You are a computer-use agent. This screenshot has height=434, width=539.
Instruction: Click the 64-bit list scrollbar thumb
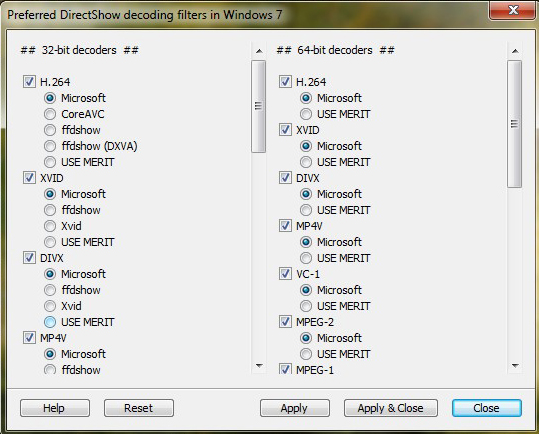click(515, 124)
